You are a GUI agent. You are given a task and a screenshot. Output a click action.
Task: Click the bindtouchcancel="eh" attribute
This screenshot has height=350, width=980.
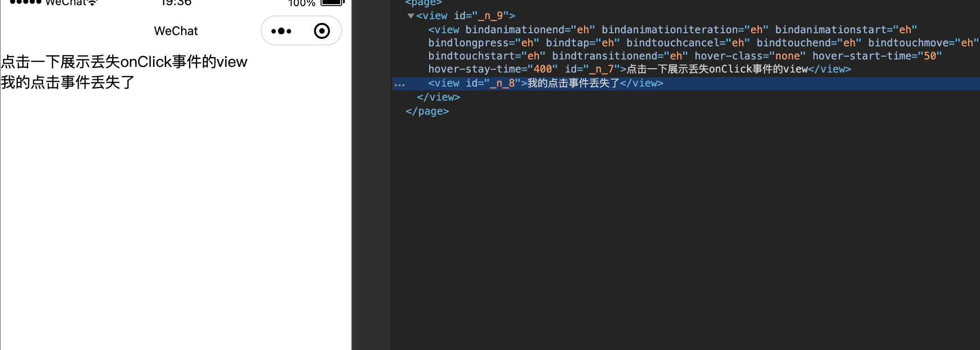click(688, 43)
